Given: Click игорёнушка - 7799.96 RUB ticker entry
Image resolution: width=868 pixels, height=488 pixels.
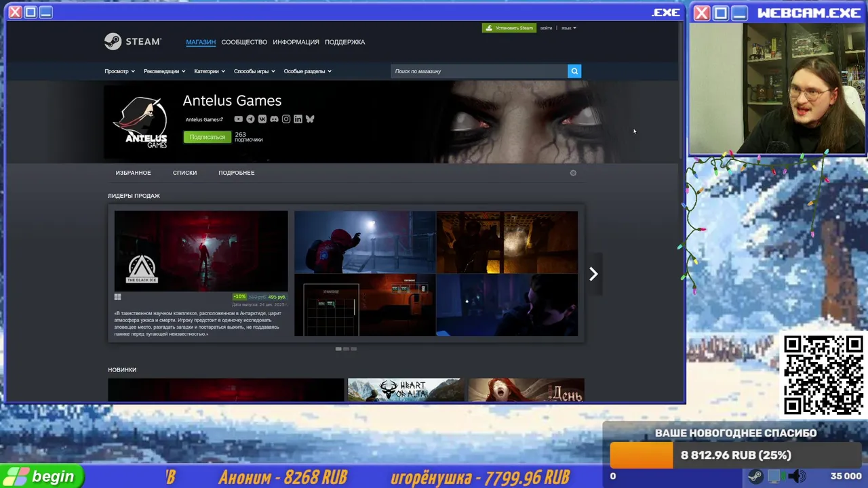Looking at the screenshot, I should [x=480, y=477].
